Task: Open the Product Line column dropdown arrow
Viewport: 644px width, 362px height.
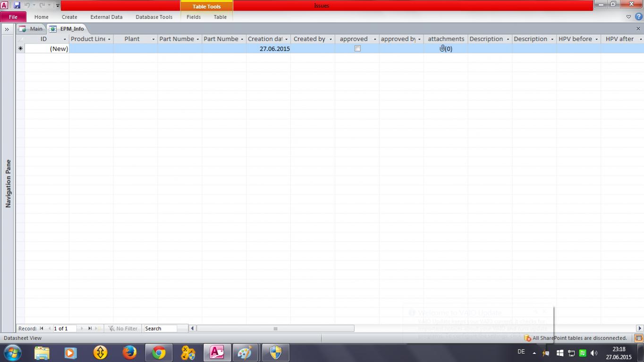Action: pos(109,39)
